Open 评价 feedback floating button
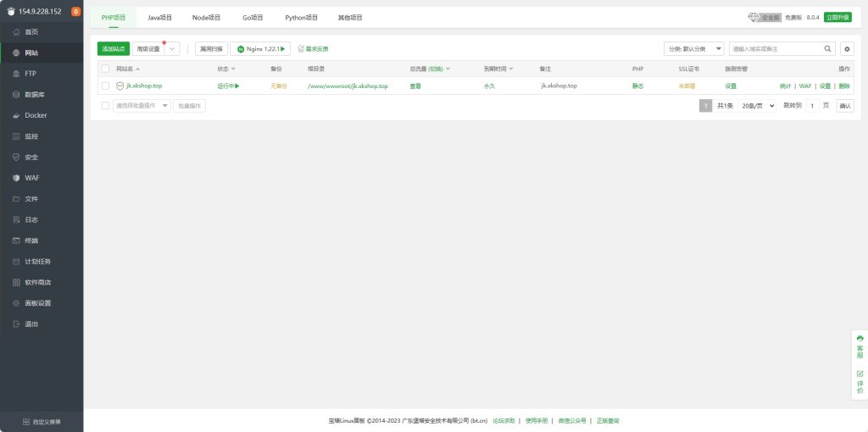The height and width of the screenshot is (432, 868). pos(860,382)
